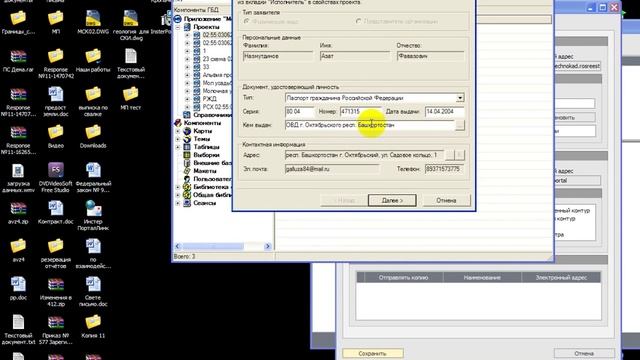Click the Всего: 3 status bar text
640x360 pixels.
(184, 257)
